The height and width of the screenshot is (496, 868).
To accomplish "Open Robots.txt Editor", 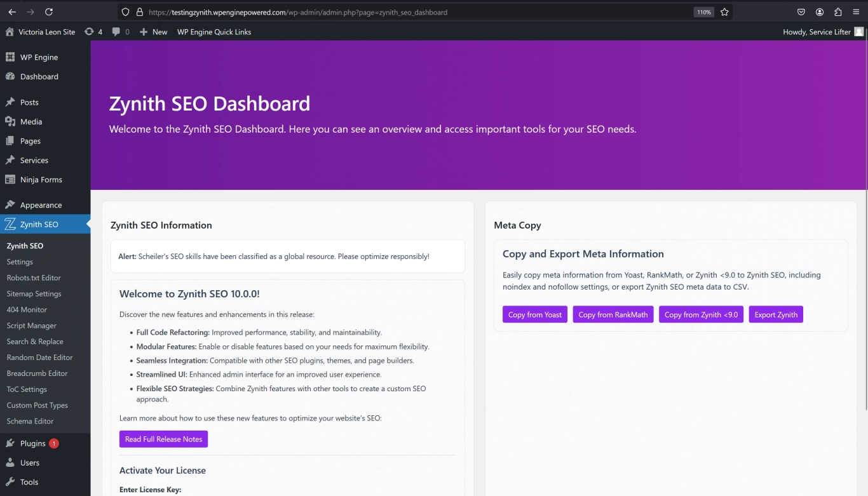I will tap(34, 278).
